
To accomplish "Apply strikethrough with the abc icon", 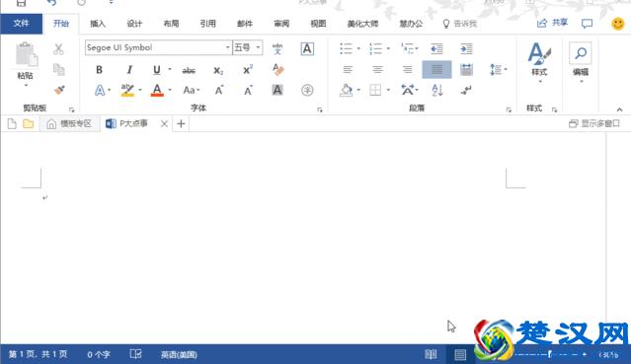I will point(189,70).
